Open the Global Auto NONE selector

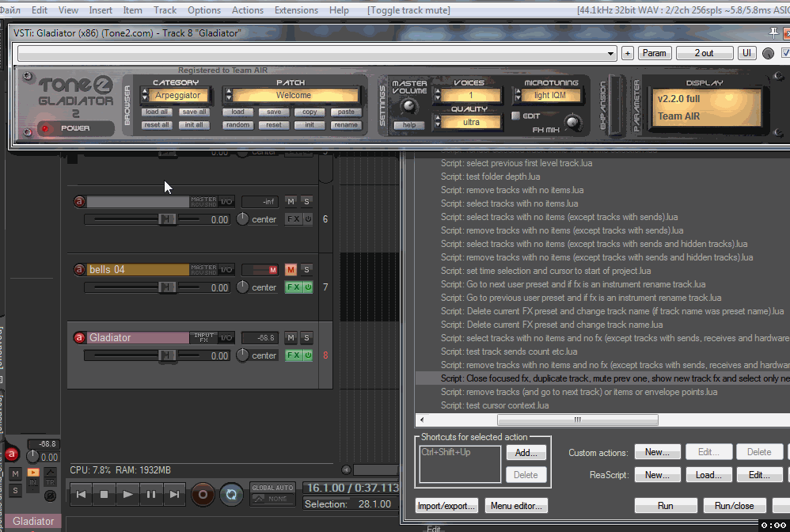pos(272,499)
